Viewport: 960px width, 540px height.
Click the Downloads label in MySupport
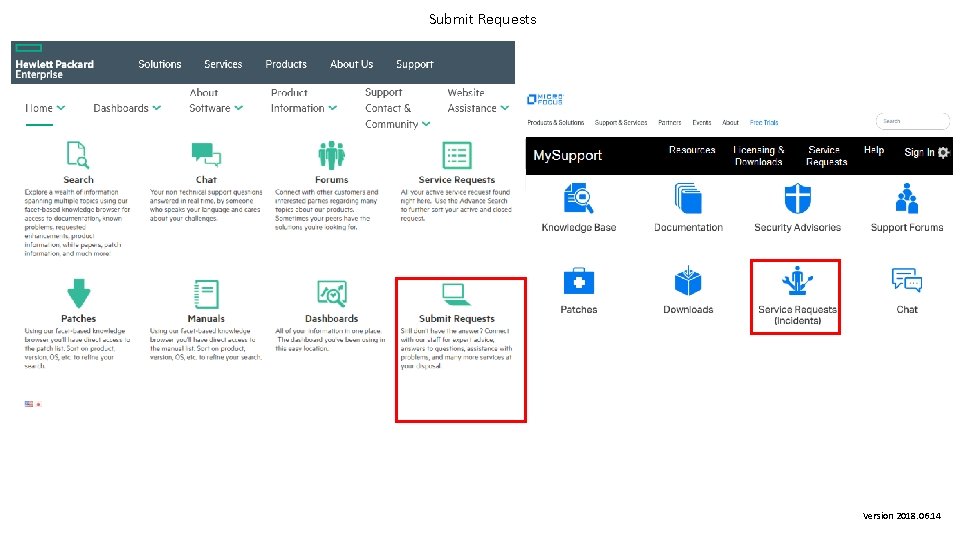point(688,309)
